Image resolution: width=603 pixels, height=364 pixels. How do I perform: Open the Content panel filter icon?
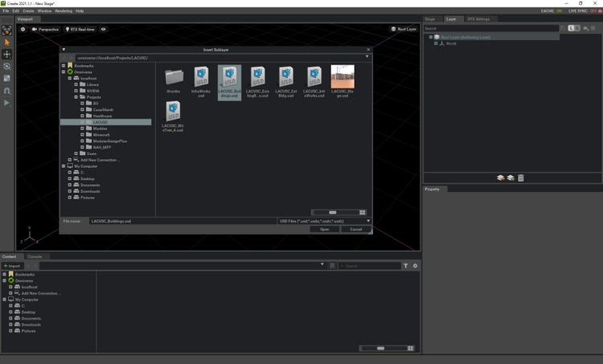[x=406, y=266]
